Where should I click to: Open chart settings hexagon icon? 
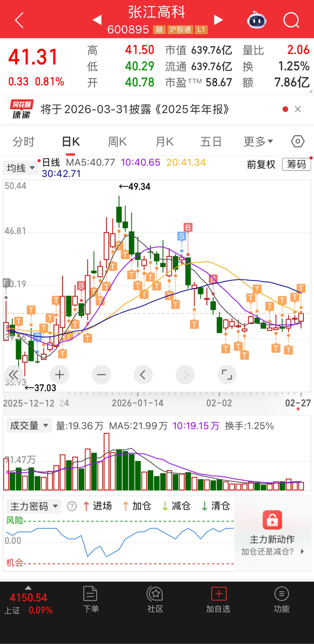coord(298,141)
